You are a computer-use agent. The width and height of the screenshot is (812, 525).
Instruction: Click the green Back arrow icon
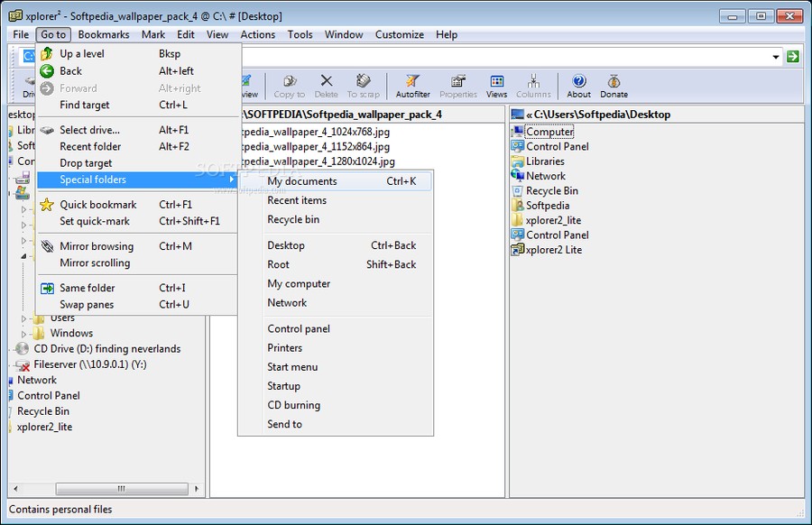[47, 71]
